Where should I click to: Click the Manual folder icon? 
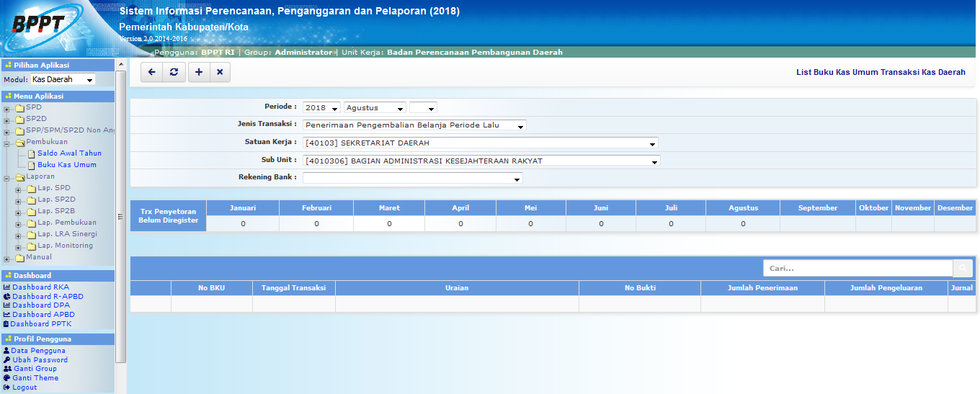tap(20, 257)
